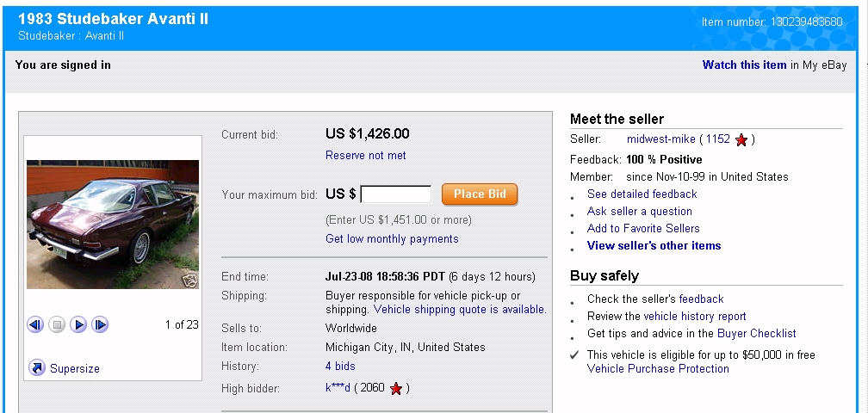
Task: Open seller midwest-mike's profile
Action: click(660, 139)
